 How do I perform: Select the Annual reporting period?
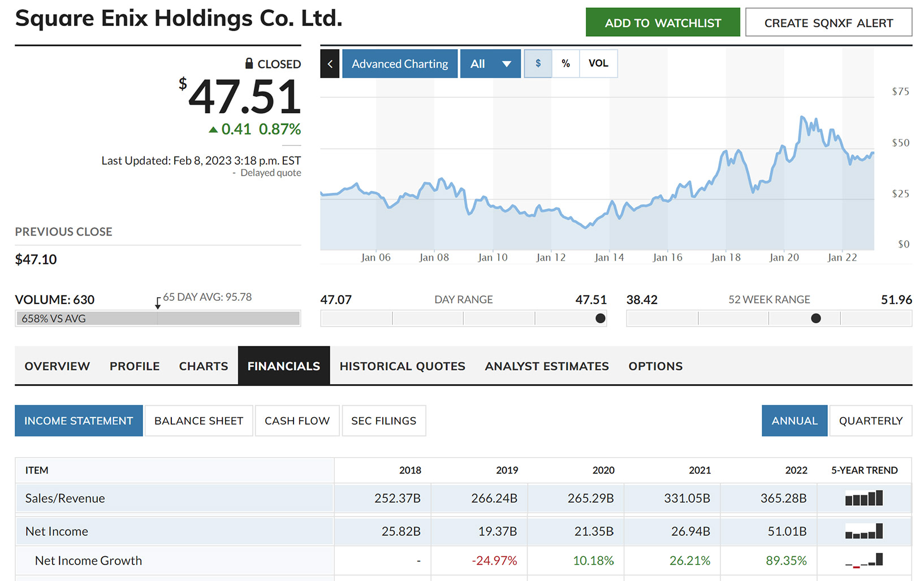795,420
